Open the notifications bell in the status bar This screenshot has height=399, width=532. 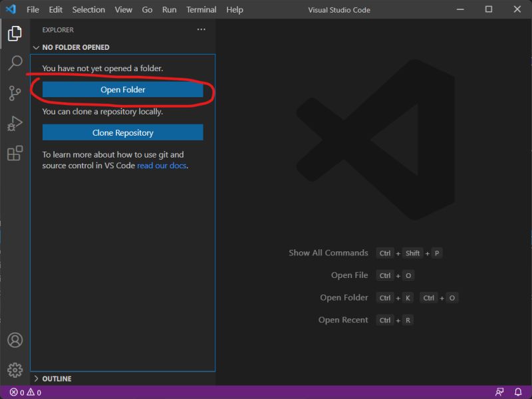pos(519,392)
